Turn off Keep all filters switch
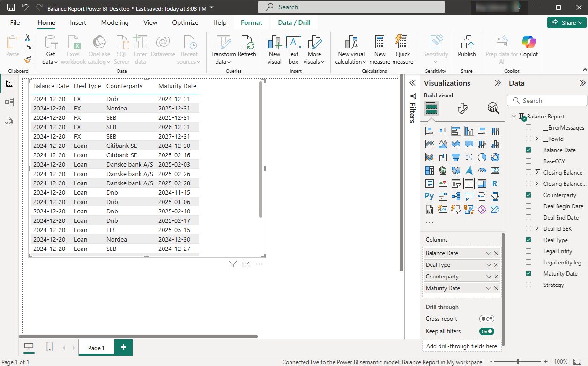The height and width of the screenshot is (366, 588). 487,331
